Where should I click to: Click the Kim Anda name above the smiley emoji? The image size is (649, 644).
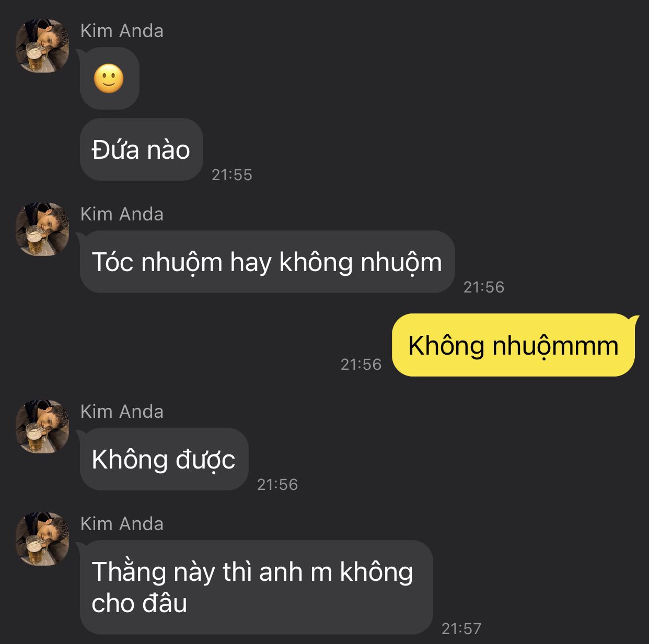point(122,31)
